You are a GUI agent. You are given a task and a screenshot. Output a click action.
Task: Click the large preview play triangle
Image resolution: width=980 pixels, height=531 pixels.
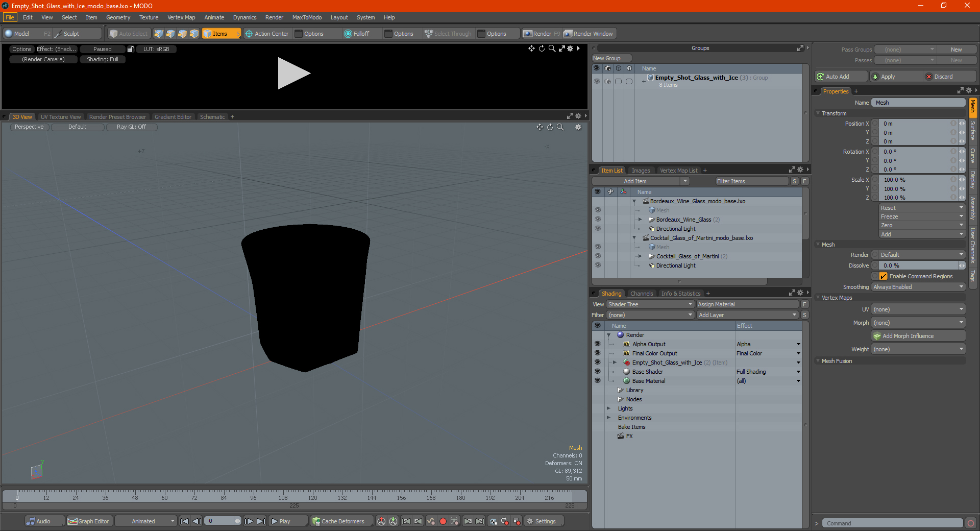click(x=293, y=74)
